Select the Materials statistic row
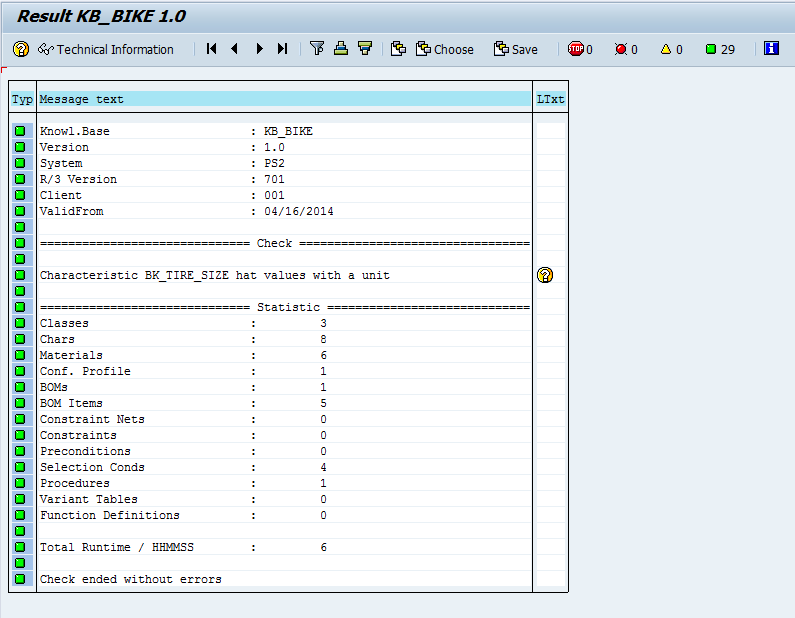 pyautogui.click(x=284, y=355)
